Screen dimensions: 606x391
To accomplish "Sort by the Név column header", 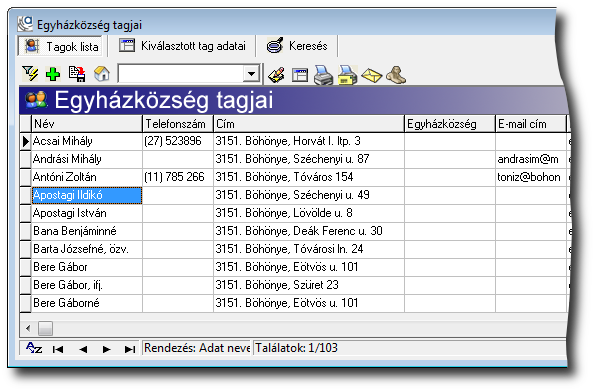I will tap(87, 124).
